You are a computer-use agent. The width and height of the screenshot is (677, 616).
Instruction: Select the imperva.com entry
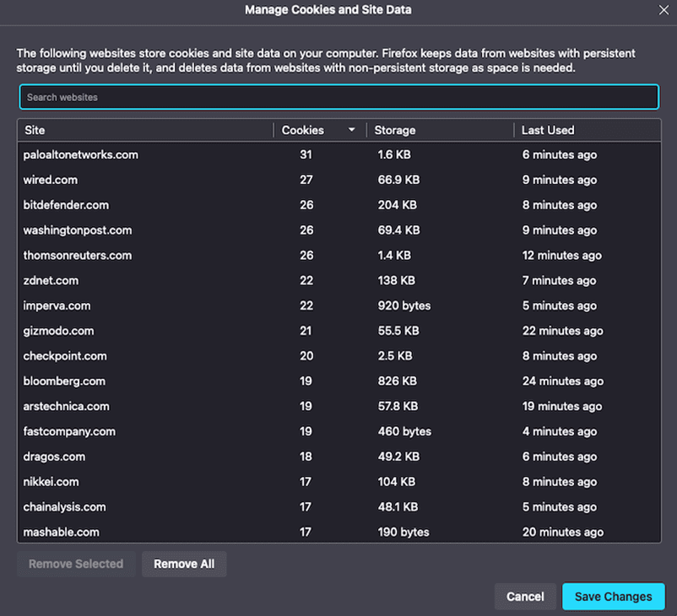pos(57,305)
